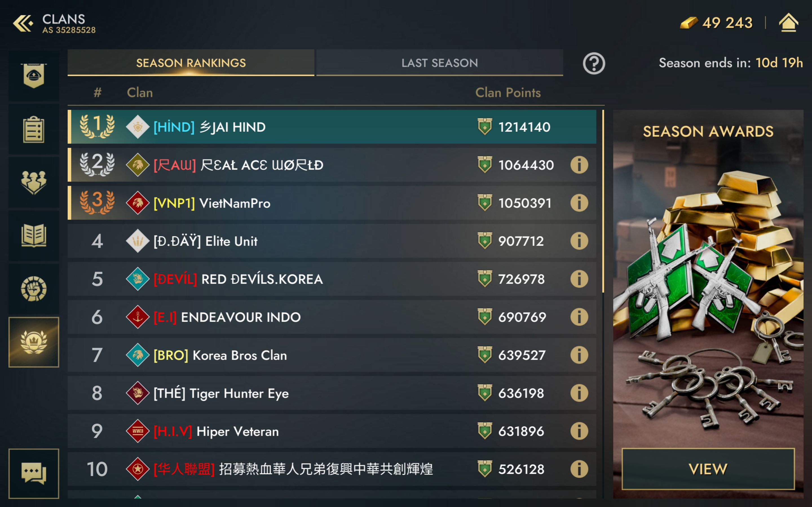Show info for VietNamPro clan
This screenshot has width=812, height=507.
[x=579, y=203]
